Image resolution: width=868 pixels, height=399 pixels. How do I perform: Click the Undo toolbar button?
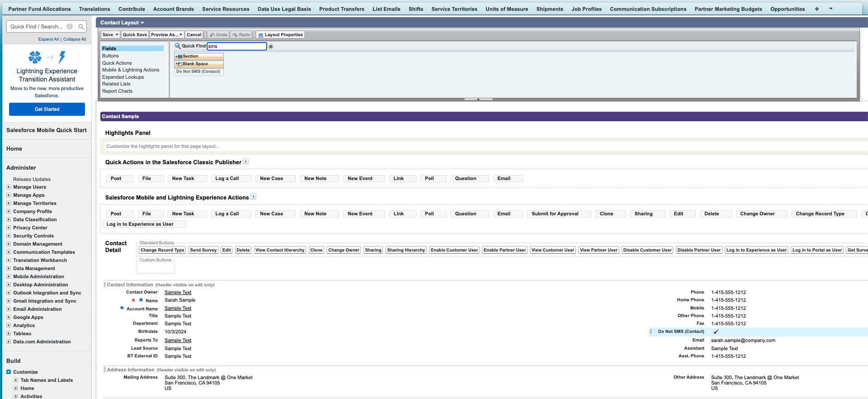point(218,35)
